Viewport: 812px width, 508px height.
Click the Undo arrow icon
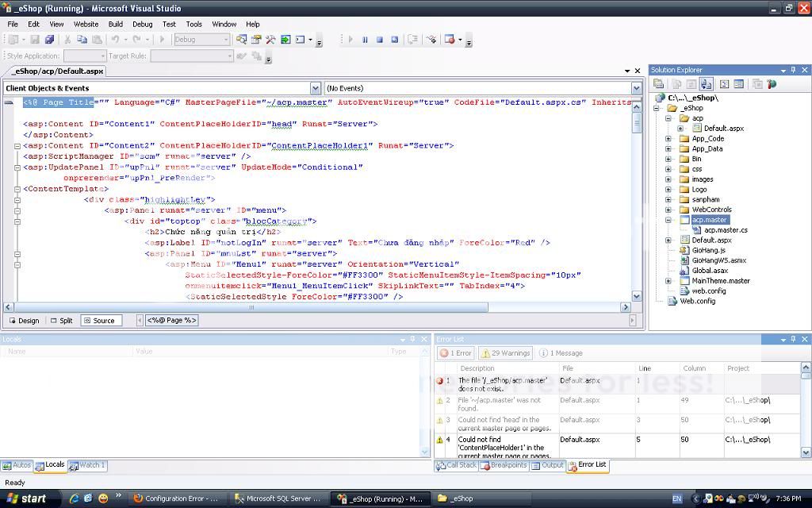pyautogui.click(x=115, y=40)
